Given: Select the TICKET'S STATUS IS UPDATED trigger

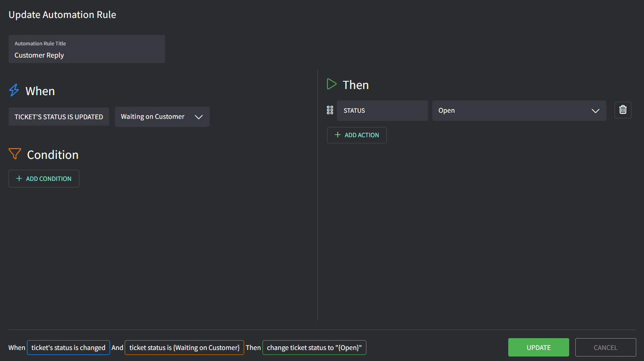Looking at the screenshot, I should click(x=59, y=117).
